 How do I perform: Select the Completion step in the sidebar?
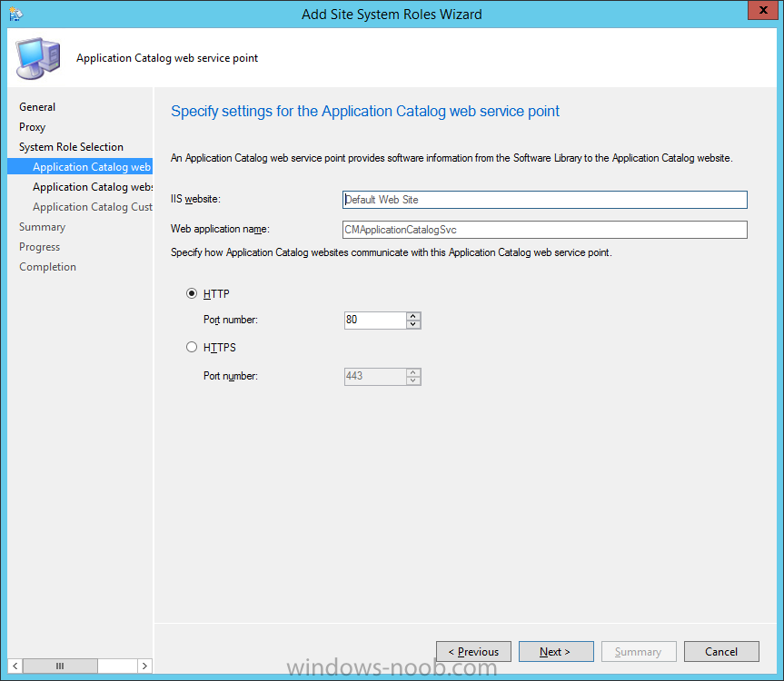[x=47, y=267]
